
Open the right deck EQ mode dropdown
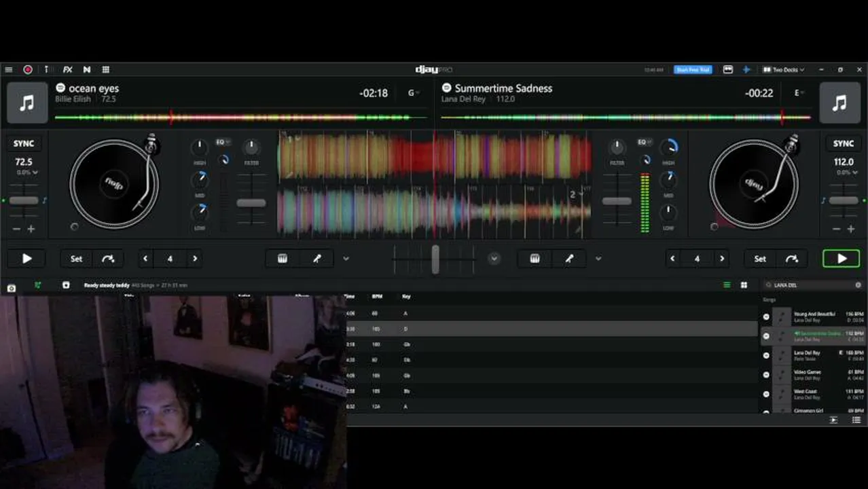tap(643, 143)
